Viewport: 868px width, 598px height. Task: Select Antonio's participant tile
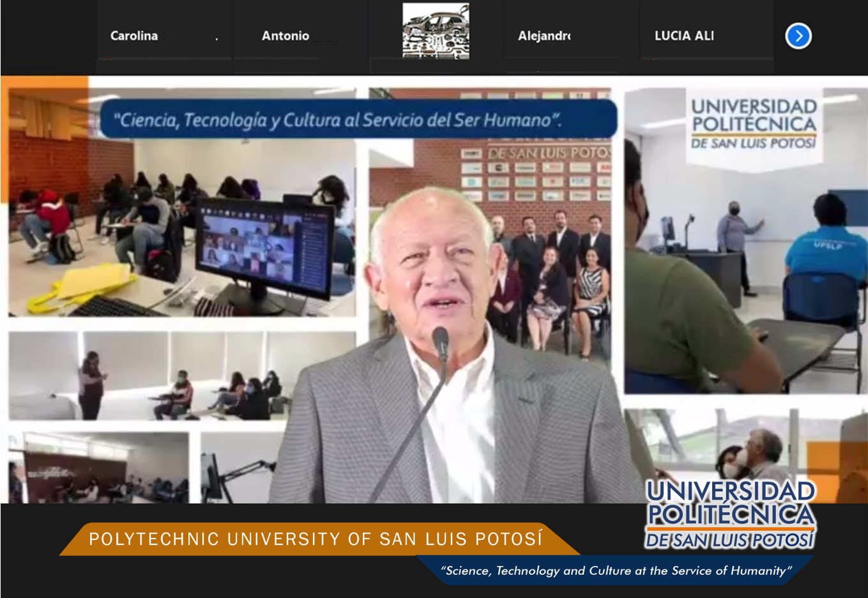[300, 36]
